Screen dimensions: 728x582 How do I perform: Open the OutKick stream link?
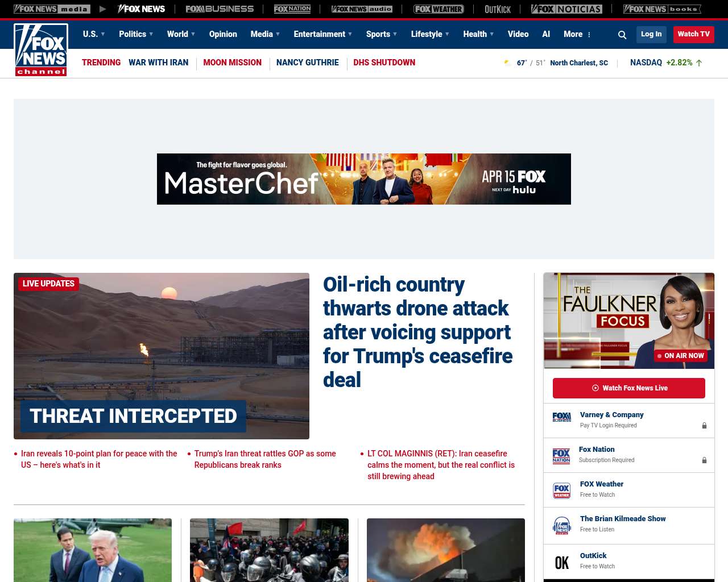tap(593, 556)
